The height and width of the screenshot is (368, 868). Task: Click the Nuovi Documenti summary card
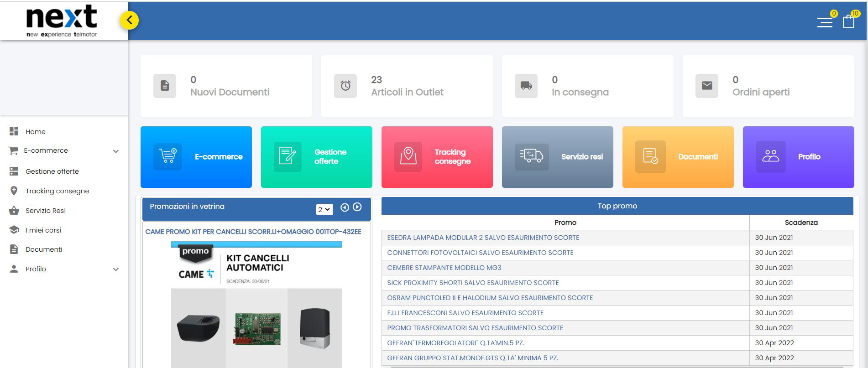pos(226,86)
